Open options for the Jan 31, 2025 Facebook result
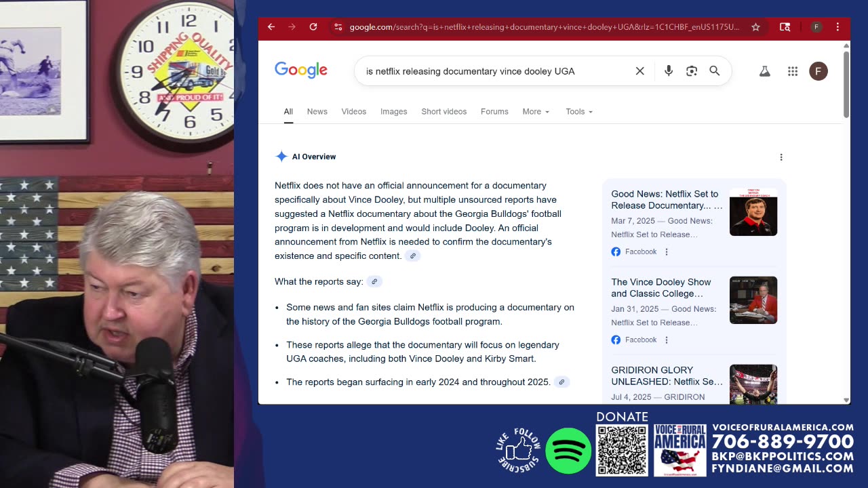868x488 pixels. [667, 340]
